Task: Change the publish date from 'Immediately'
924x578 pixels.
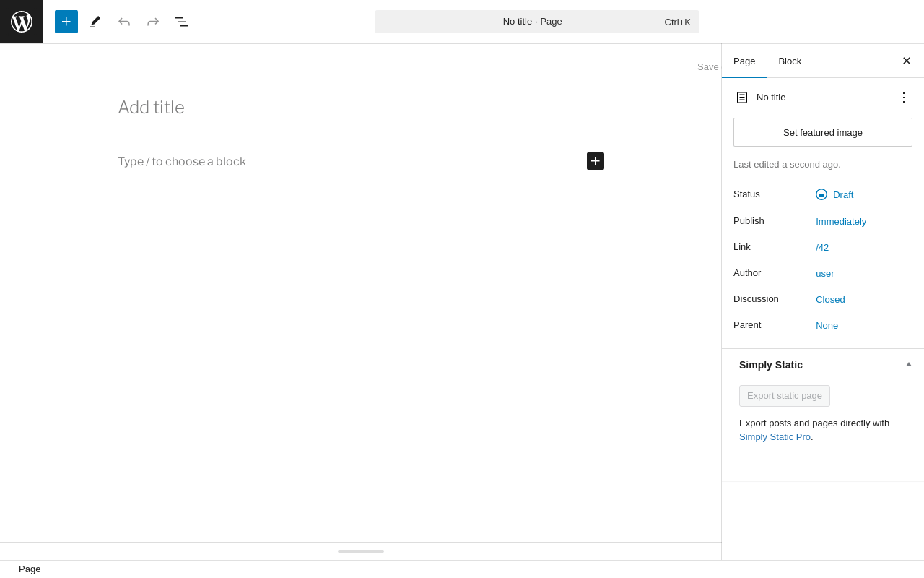Action: pyautogui.click(x=841, y=222)
